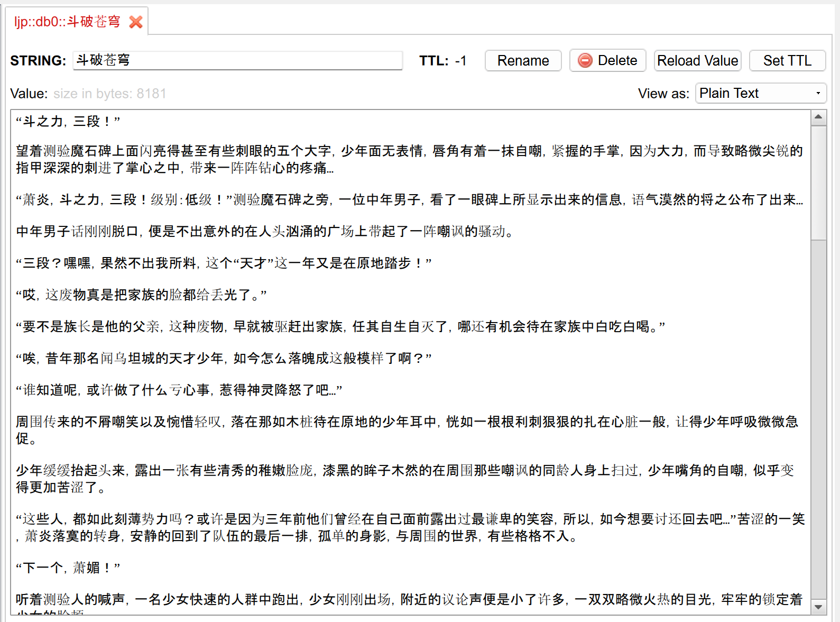This screenshot has width=840, height=622.
Task: Click the Rename button
Action: click(x=523, y=61)
